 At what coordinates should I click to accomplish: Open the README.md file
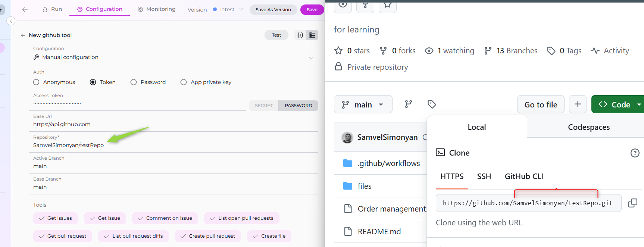click(x=379, y=232)
